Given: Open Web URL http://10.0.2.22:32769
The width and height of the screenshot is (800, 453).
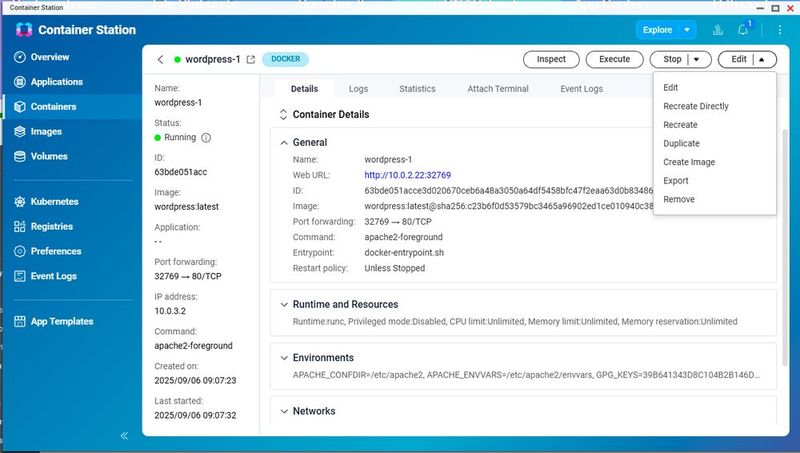Looking at the screenshot, I should pyautogui.click(x=408, y=175).
